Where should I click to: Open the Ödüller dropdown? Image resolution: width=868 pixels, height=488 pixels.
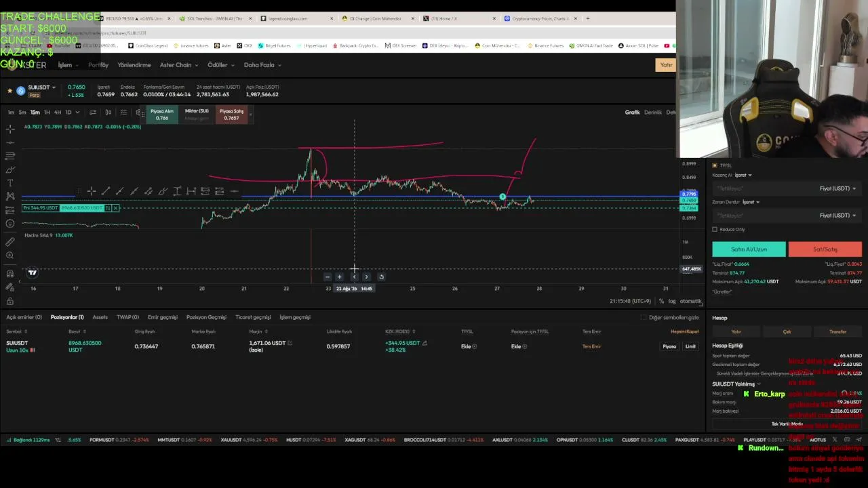click(221, 65)
